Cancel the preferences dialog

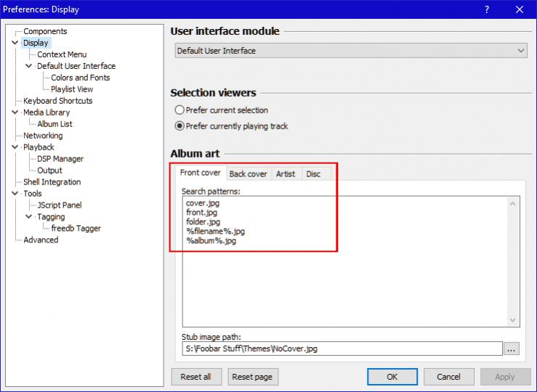coord(448,377)
